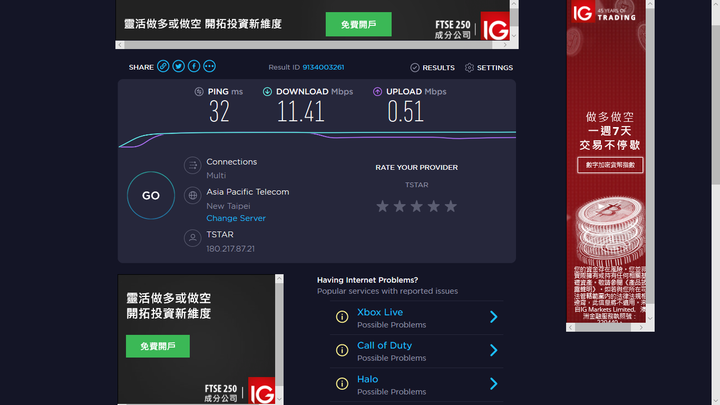Click the download arrow icon
This screenshot has width=720, height=405.
point(267,92)
